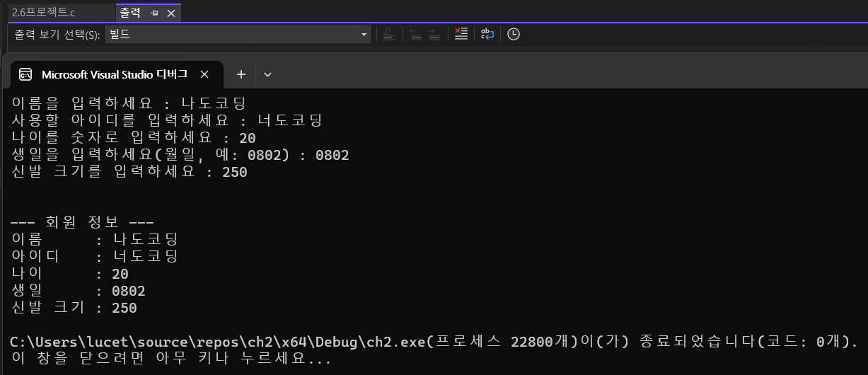Clear all output icon
This screenshot has width=868, height=375.
[x=461, y=34]
